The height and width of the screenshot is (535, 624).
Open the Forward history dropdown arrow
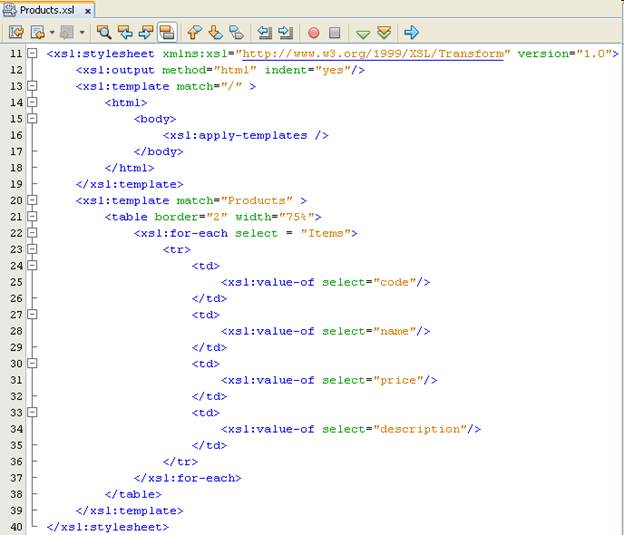(82, 32)
